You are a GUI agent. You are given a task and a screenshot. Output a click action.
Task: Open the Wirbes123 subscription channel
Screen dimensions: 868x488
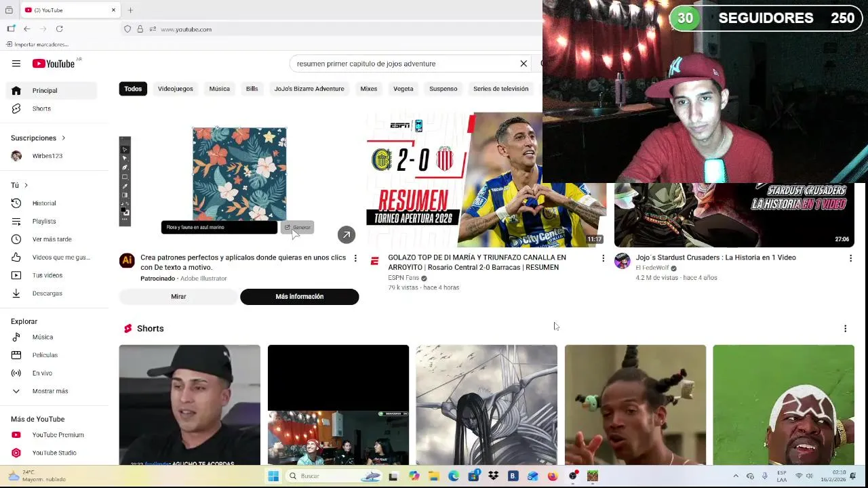tap(52, 156)
